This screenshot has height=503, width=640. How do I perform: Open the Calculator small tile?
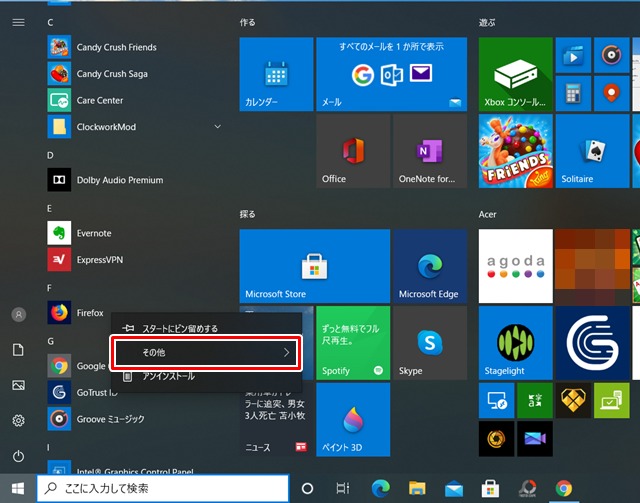[x=573, y=93]
